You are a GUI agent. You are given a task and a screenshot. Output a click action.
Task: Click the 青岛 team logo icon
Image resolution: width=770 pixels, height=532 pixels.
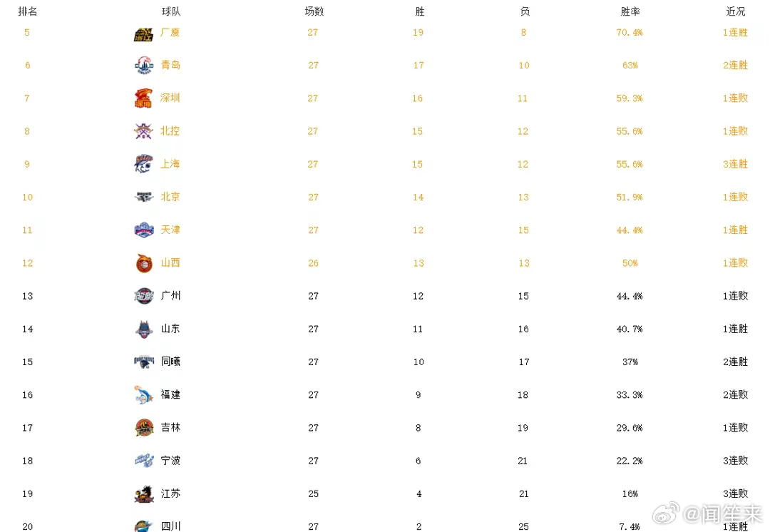pyautogui.click(x=144, y=66)
